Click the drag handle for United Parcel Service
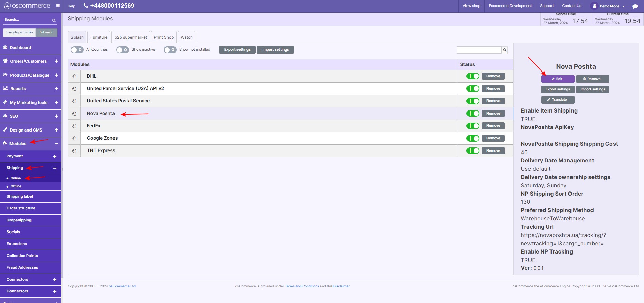 (74, 89)
